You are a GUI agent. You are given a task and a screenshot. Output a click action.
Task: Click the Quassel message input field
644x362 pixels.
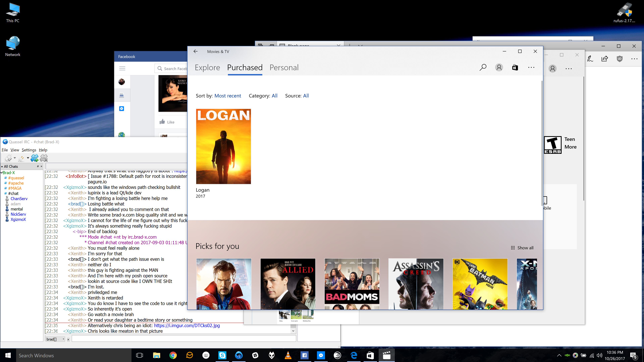coord(184,339)
